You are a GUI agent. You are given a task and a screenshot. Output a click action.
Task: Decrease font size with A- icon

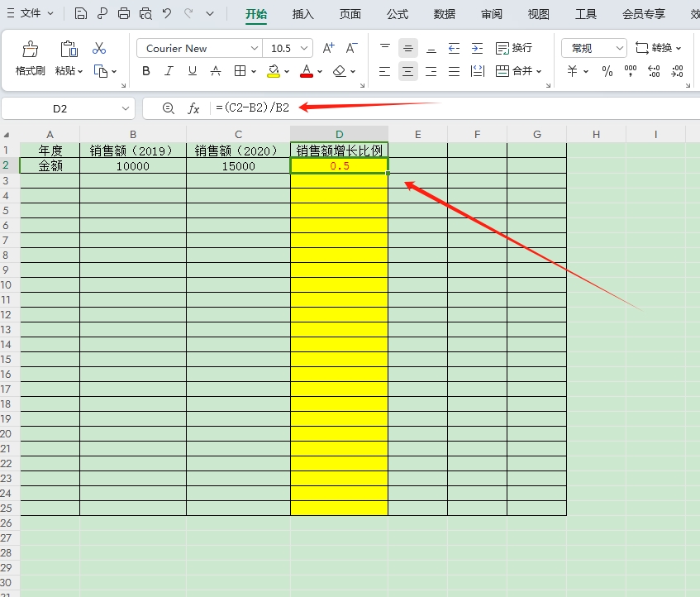[352, 48]
